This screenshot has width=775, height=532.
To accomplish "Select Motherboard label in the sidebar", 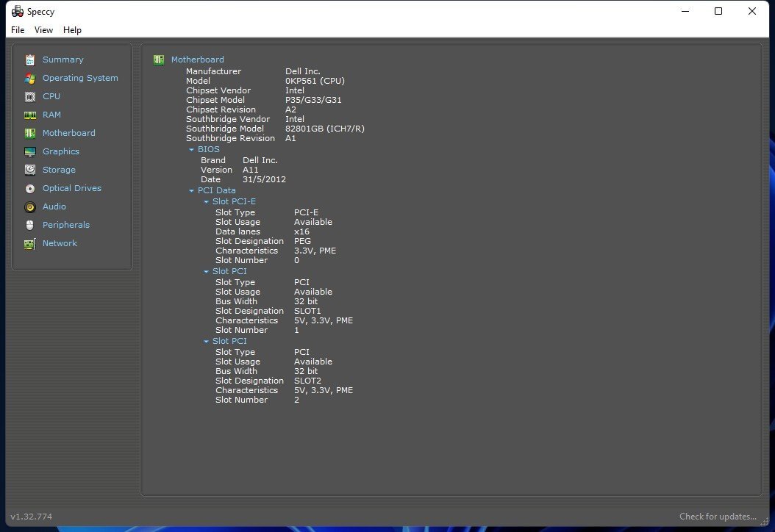I will click(68, 133).
